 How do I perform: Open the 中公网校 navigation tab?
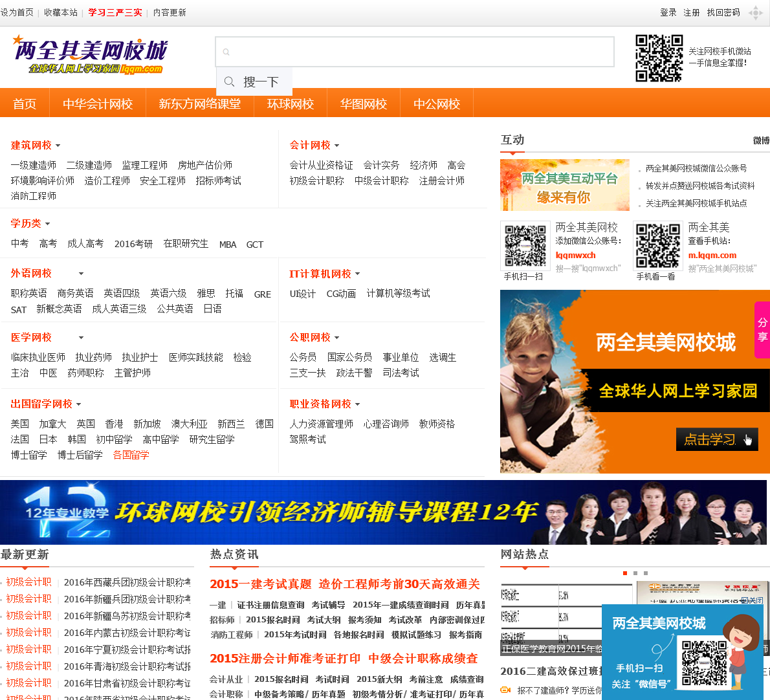point(437,104)
